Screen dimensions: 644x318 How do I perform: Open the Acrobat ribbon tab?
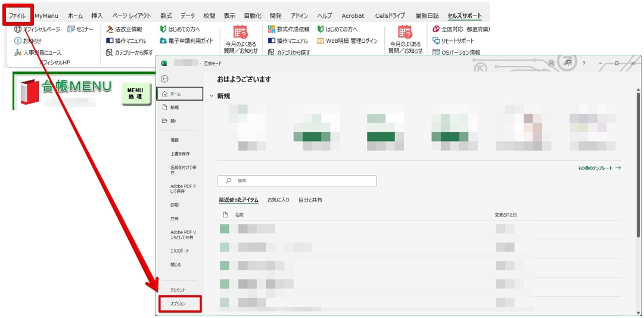353,16
